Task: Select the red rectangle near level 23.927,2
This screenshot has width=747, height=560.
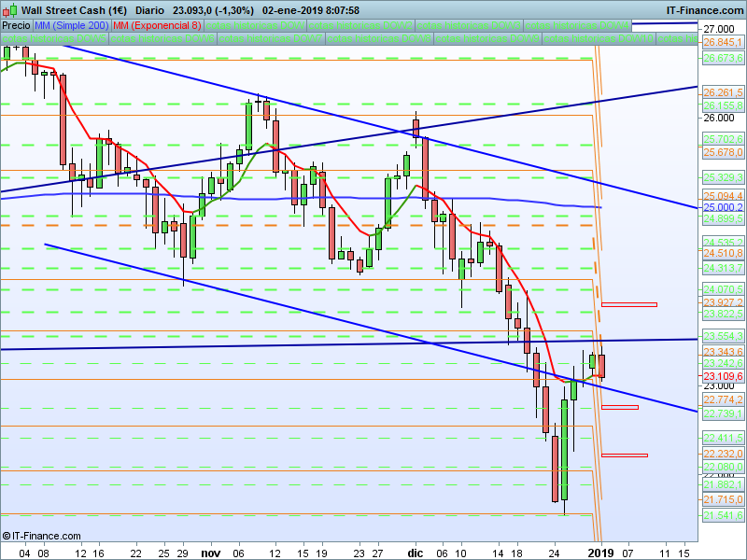Action: pyautogui.click(x=629, y=305)
